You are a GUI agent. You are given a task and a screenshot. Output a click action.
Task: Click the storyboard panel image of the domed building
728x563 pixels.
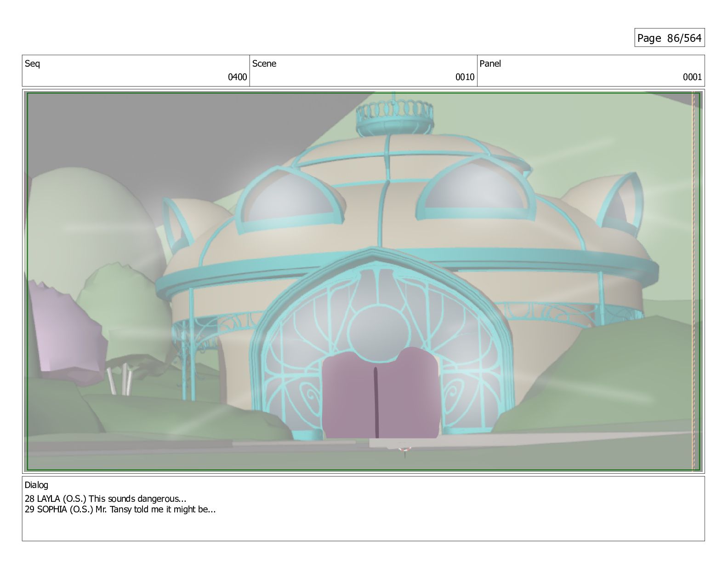point(363,281)
